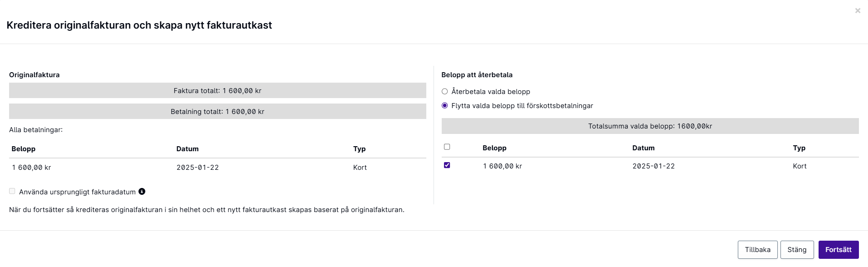Click Kort in the Alla betalningar row

(360, 168)
